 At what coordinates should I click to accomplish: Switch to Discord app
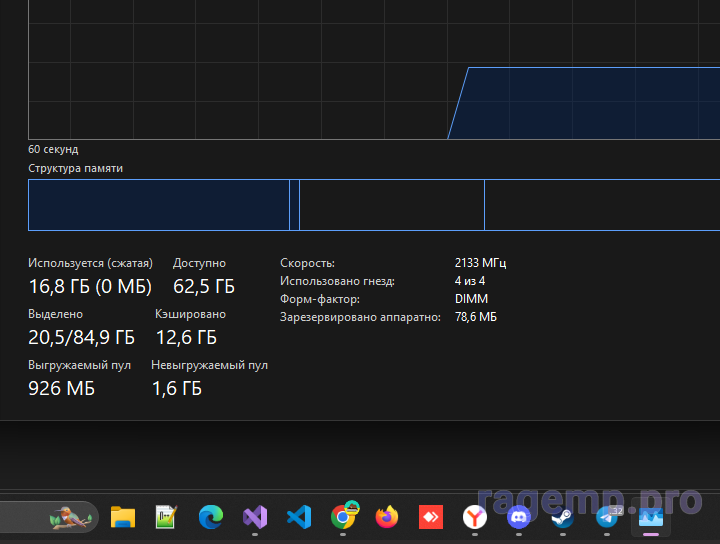click(x=518, y=517)
